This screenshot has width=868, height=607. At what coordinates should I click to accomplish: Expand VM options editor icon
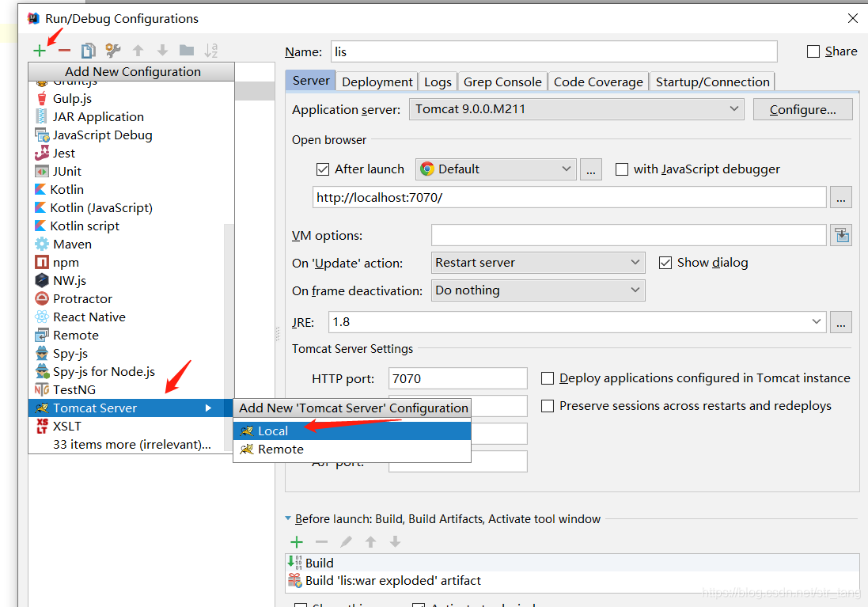(x=841, y=235)
